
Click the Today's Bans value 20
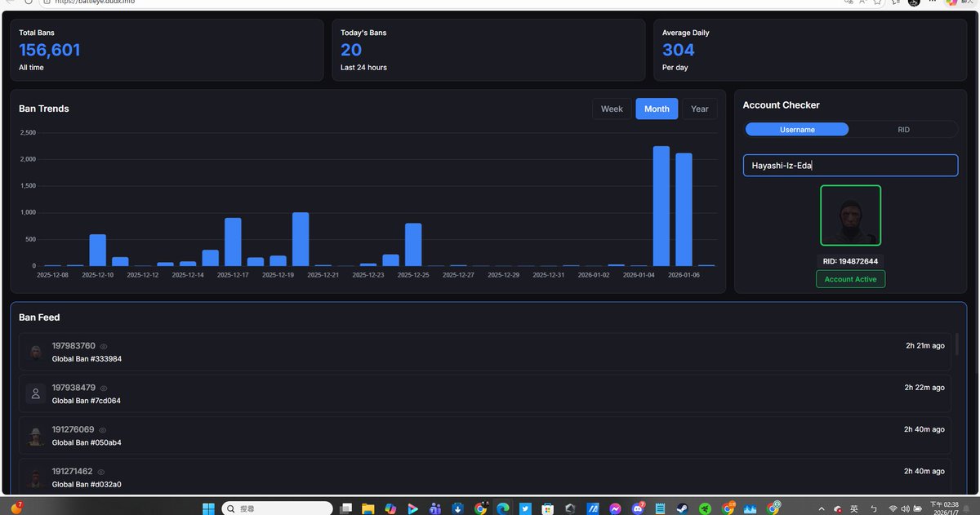pyautogui.click(x=351, y=51)
